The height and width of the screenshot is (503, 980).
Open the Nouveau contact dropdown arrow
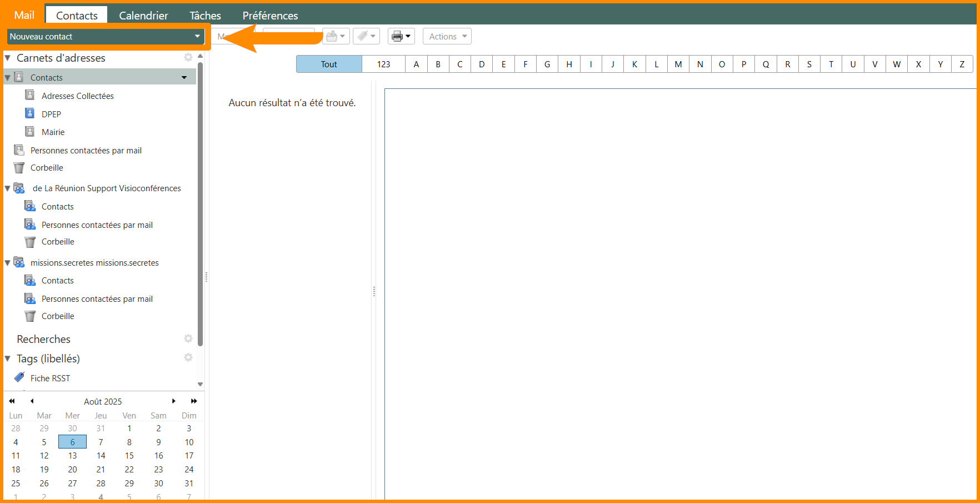pyautogui.click(x=197, y=37)
